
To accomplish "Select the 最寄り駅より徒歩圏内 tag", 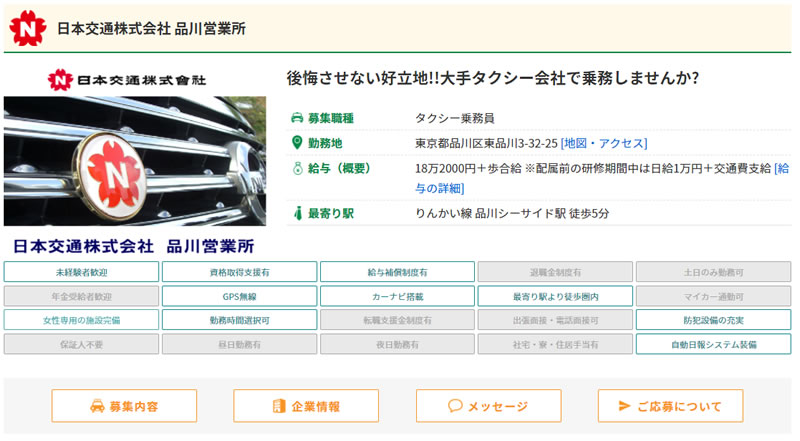I will pos(555,296).
